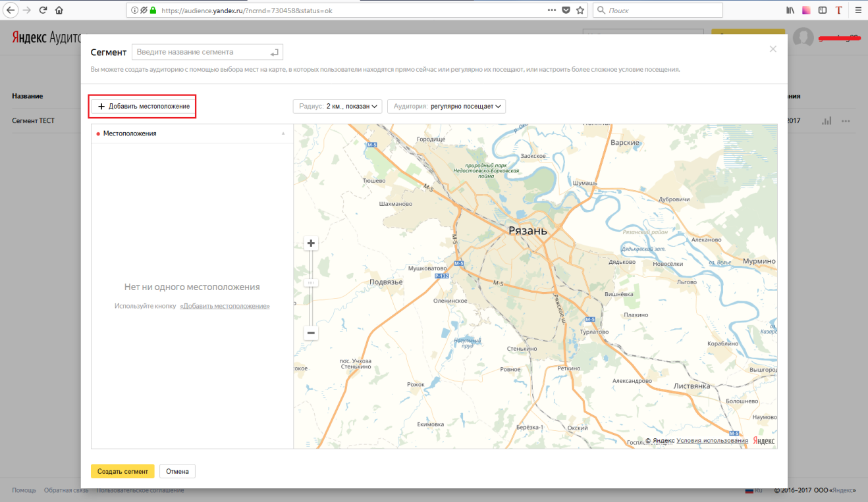
Task: Open the Firefox Library icon
Action: pos(791,11)
